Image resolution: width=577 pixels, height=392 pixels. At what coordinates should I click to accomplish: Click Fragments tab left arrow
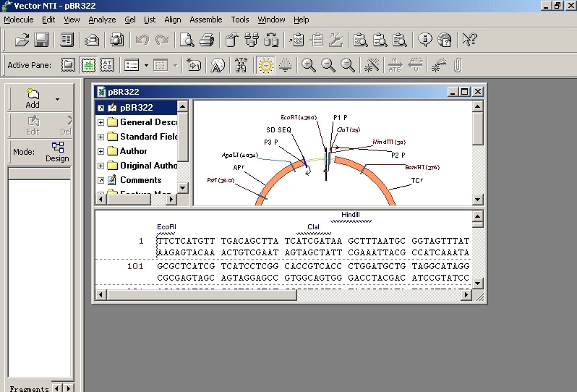(56, 388)
